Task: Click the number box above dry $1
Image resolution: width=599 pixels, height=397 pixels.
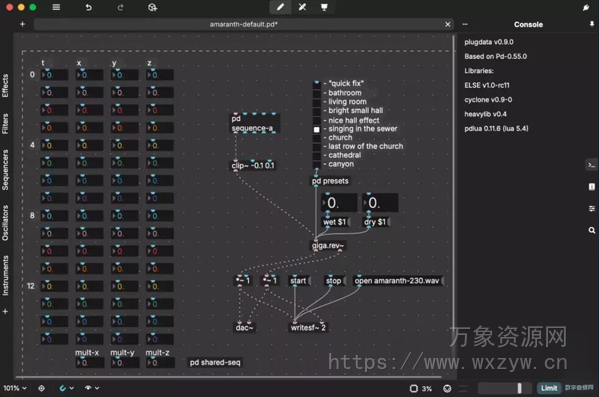Action: pos(380,203)
